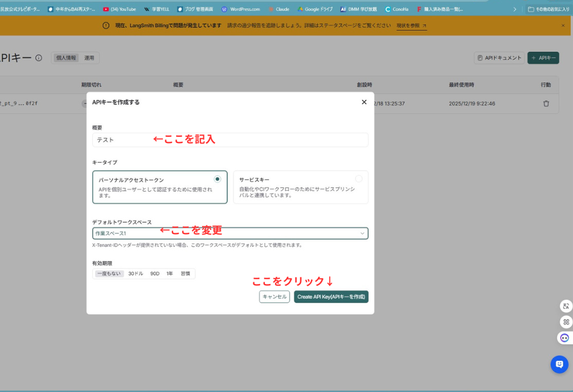Expand the bookmarks overflow chevron
The height and width of the screenshot is (392, 573).
click(x=514, y=9)
